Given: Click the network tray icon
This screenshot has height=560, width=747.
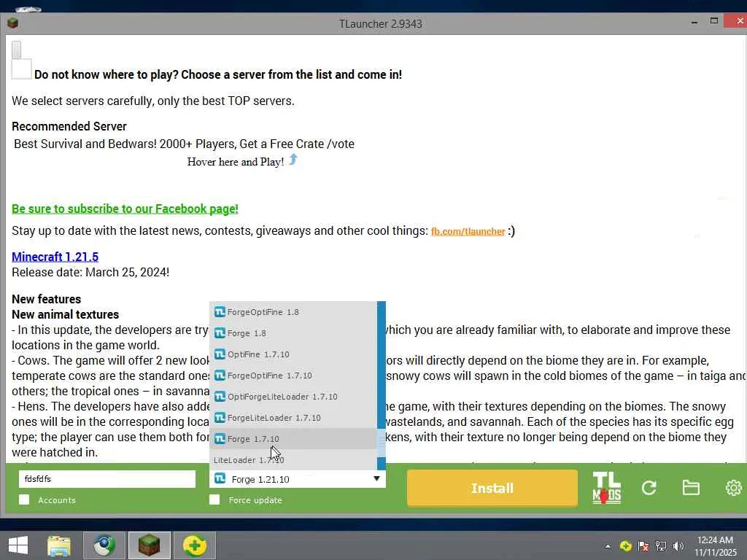Looking at the screenshot, I should click(x=661, y=546).
